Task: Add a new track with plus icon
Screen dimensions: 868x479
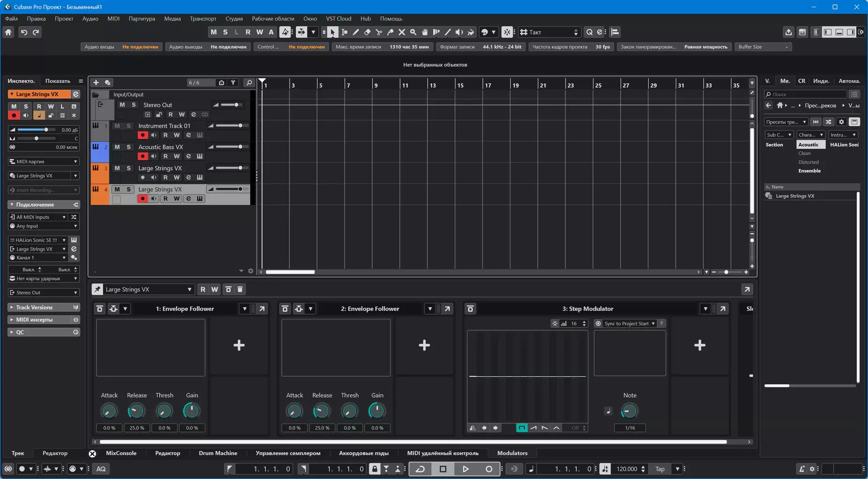Action: (x=96, y=82)
